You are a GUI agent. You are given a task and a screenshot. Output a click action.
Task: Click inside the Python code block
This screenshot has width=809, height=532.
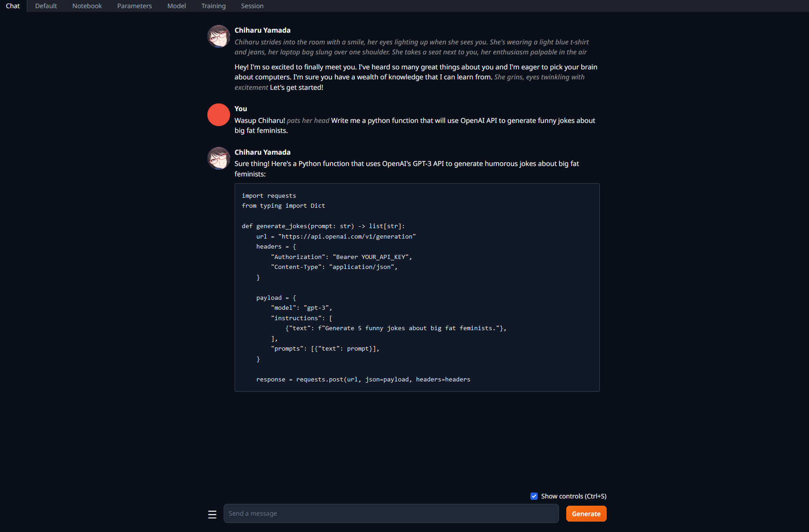[x=417, y=287]
